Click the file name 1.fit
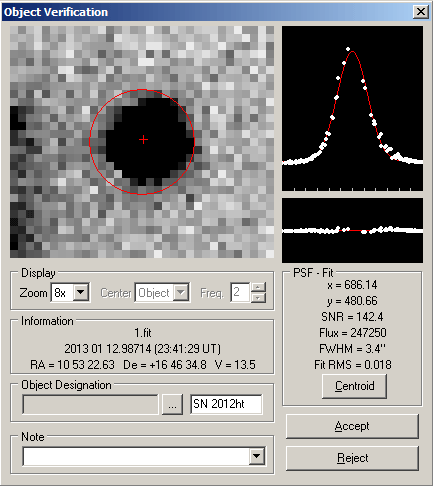Viewport: 433px width, 486px height. click(x=143, y=333)
